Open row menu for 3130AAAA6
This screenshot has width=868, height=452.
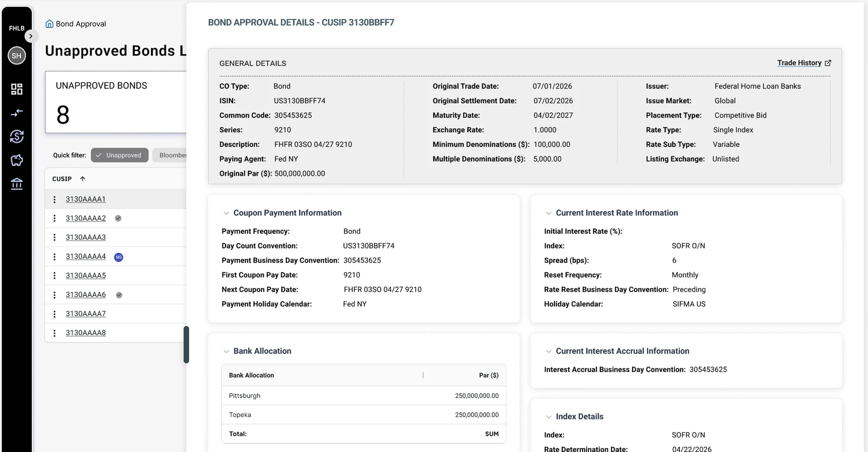click(55, 295)
